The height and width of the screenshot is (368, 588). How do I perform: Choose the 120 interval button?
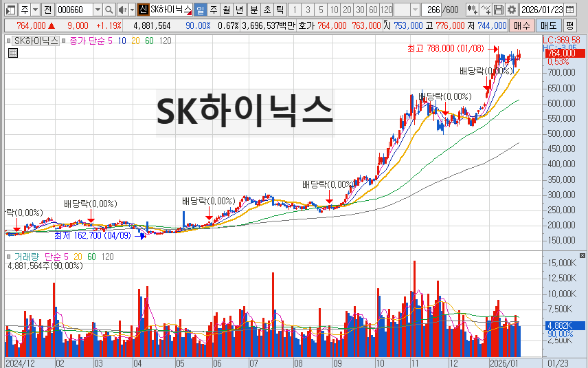click(x=386, y=10)
